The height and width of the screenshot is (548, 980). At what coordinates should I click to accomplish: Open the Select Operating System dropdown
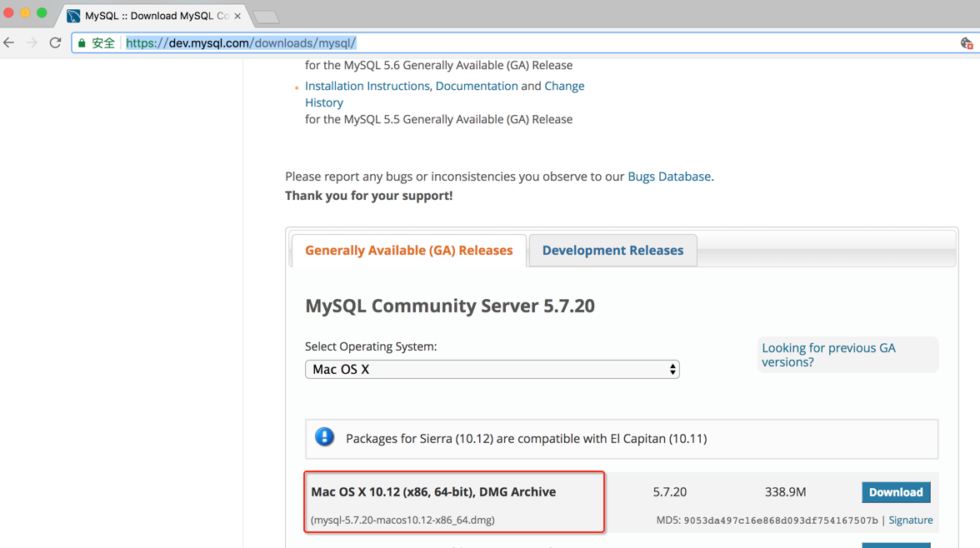click(x=492, y=369)
